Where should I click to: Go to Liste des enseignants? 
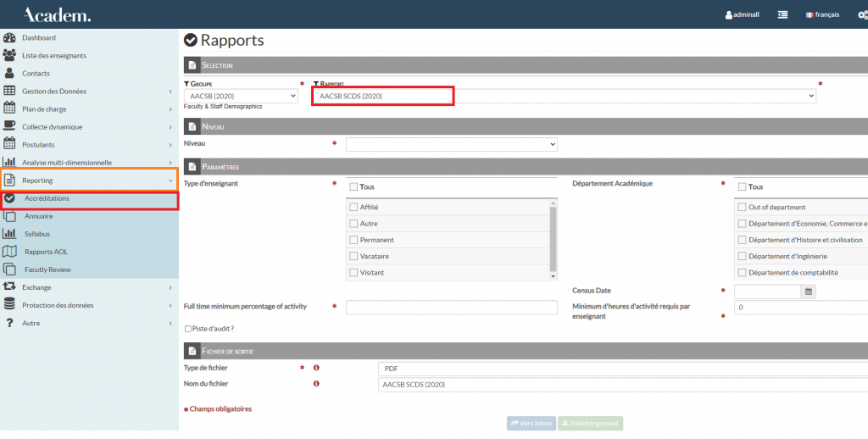point(54,56)
